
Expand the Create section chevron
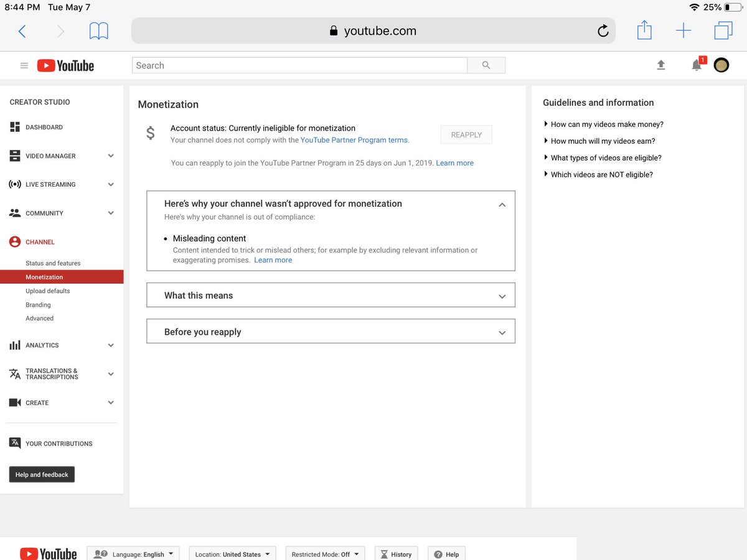tap(111, 403)
